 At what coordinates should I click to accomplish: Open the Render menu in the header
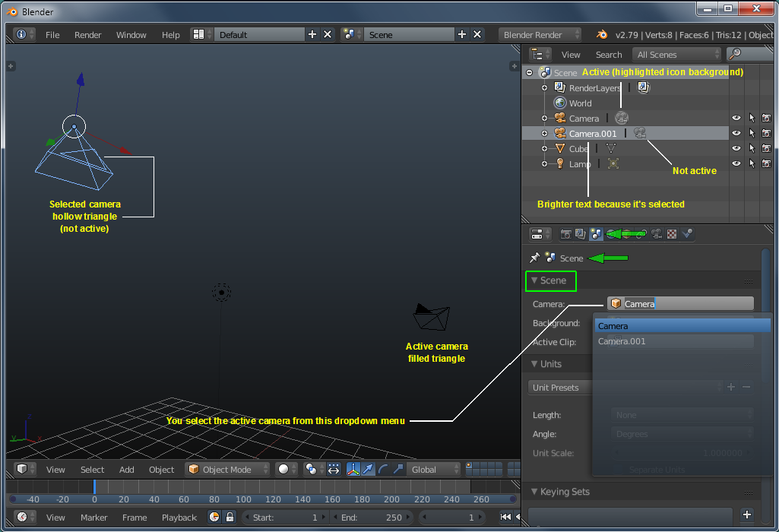point(88,35)
